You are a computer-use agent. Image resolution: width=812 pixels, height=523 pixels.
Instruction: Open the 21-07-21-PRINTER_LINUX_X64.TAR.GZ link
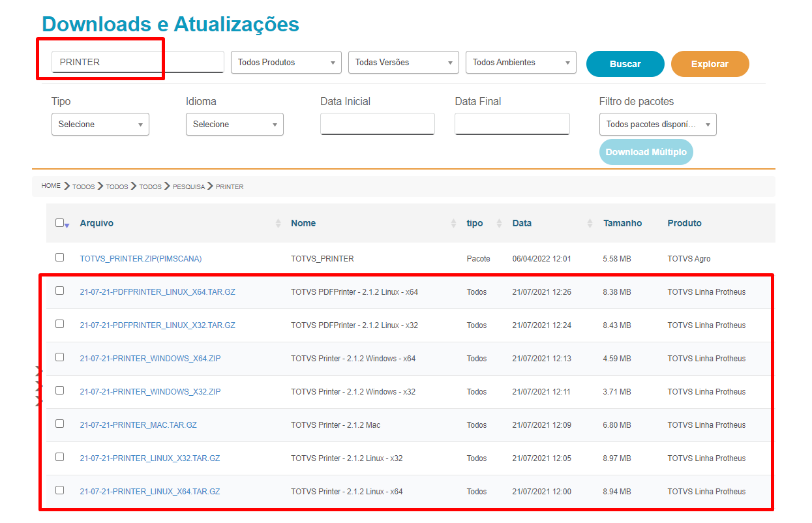[x=150, y=492]
